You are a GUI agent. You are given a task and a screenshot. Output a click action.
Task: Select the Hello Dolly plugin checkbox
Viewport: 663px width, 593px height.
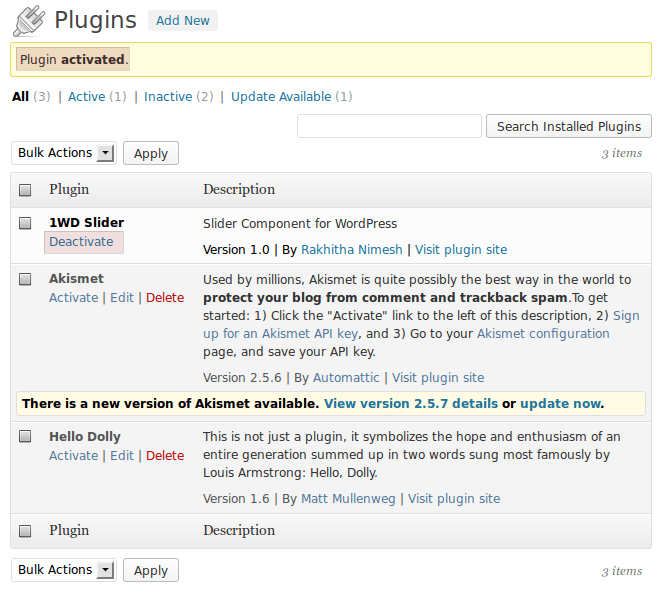tap(25, 437)
